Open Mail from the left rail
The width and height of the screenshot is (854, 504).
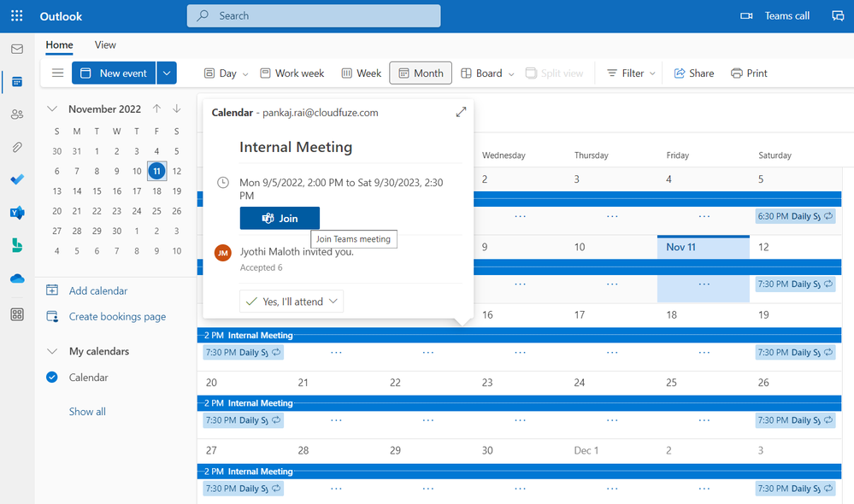click(x=17, y=49)
